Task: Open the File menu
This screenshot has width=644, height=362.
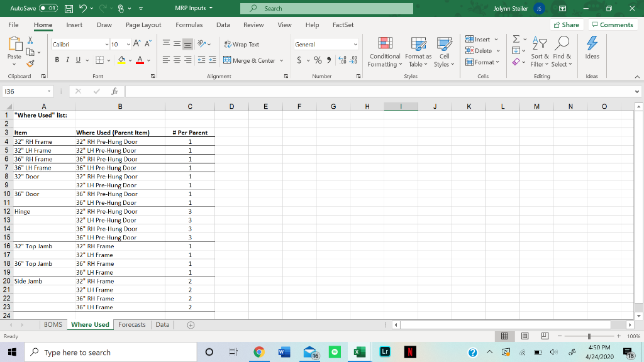Action: [x=13, y=25]
